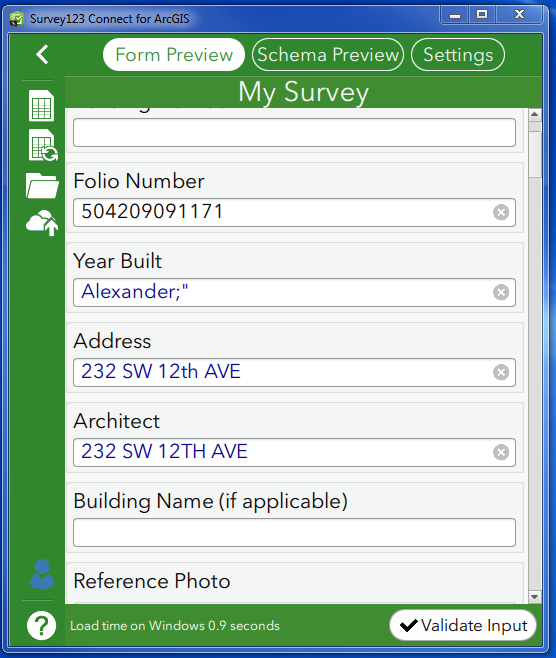Click the cloud upload publish icon

(x=42, y=222)
